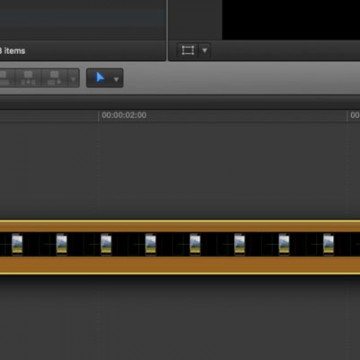Viewport: 360px width, 360px height.
Task: Click the 00:00:02:00 mark on timeline ruler
Action: pos(124,115)
